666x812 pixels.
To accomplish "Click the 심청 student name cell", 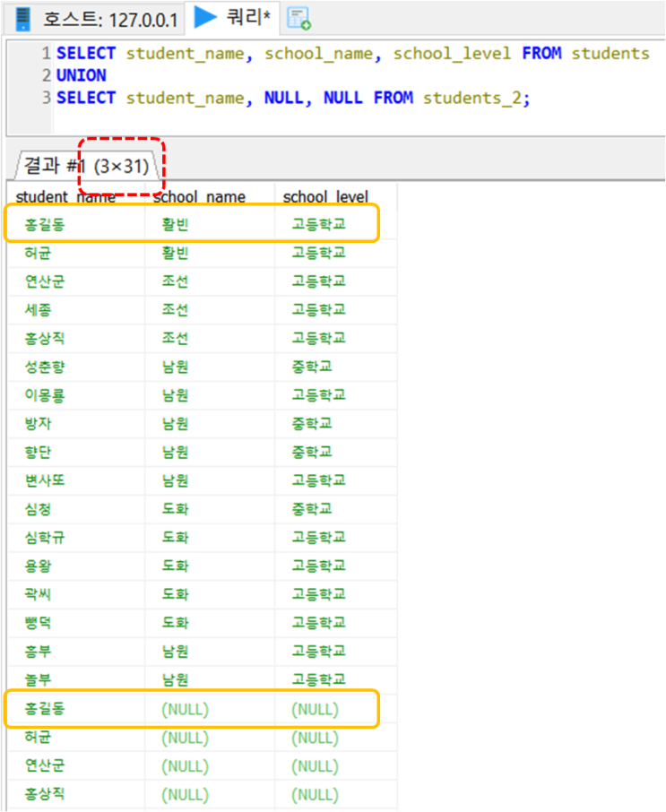I will pos(38,509).
